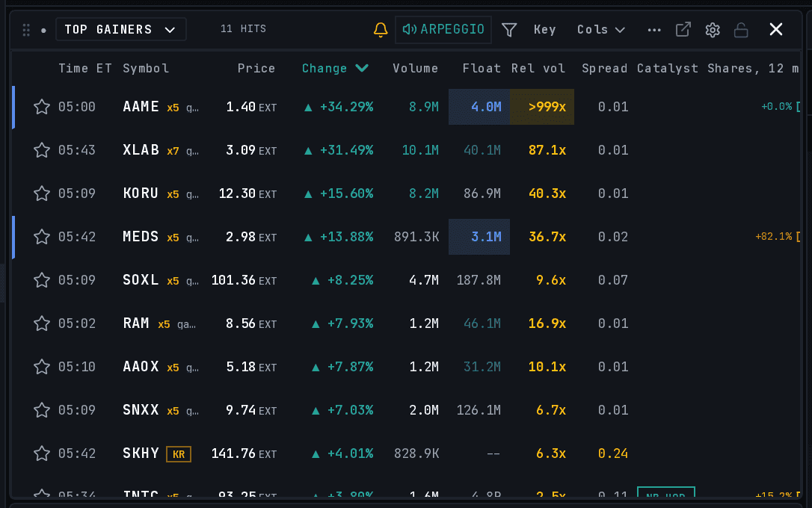Sort by the Price column header
This screenshot has height=508, width=812.
256,68
